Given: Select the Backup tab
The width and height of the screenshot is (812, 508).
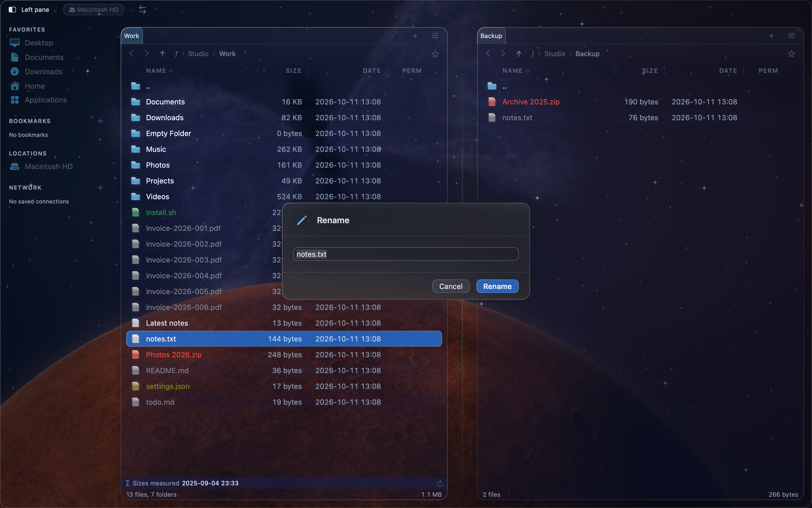Looking at the screenshot, I should coord(491,36).
